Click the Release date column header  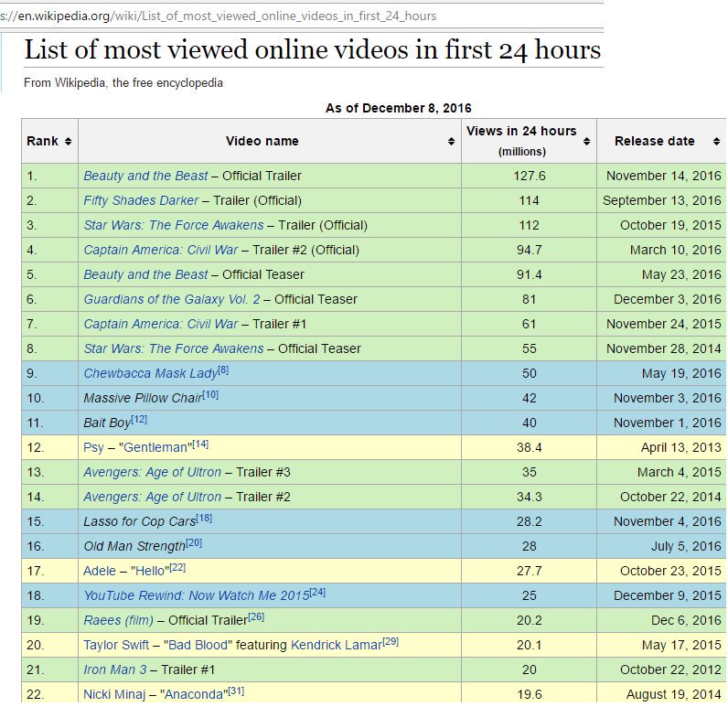[661, 141]
